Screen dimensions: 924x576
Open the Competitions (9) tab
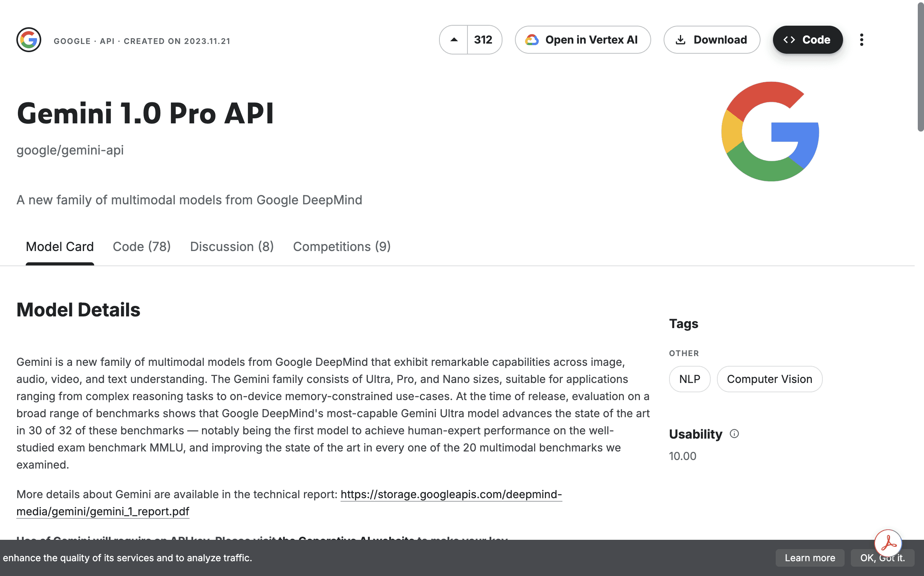[x=342, y=246]
